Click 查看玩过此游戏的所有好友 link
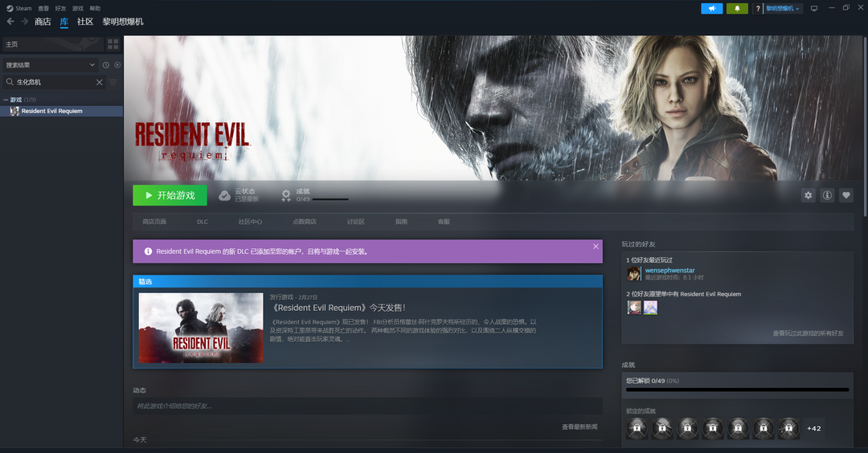 pos(809,333)
